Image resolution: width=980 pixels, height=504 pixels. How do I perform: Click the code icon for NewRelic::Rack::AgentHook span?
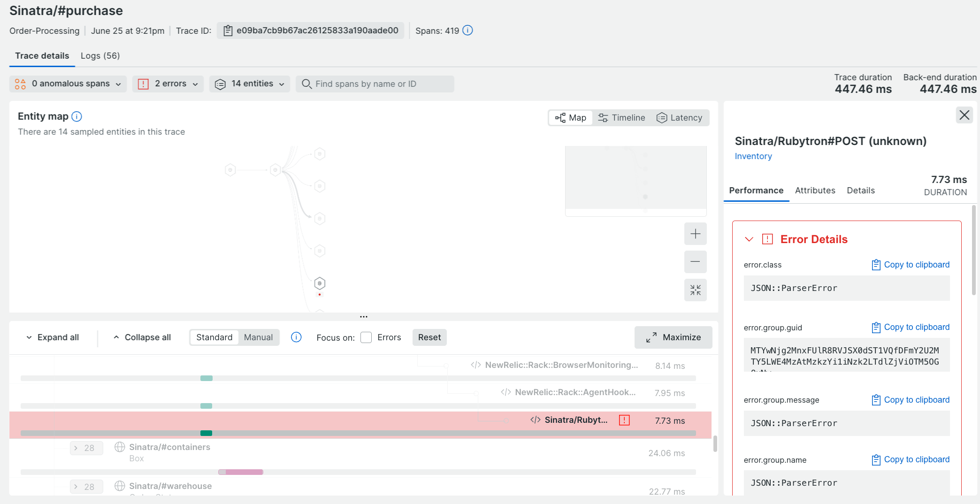[x=506, y=392]
